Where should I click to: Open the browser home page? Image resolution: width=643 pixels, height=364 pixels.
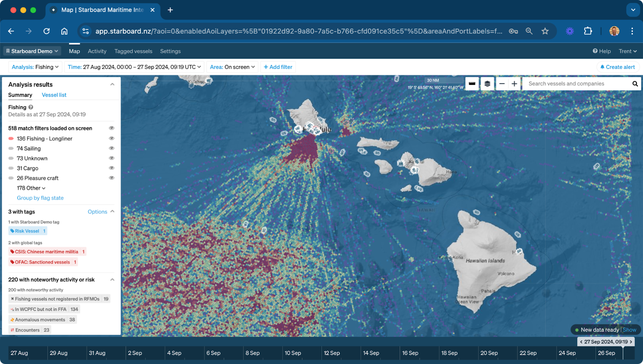pyautogui.click(x=64, y=31)
